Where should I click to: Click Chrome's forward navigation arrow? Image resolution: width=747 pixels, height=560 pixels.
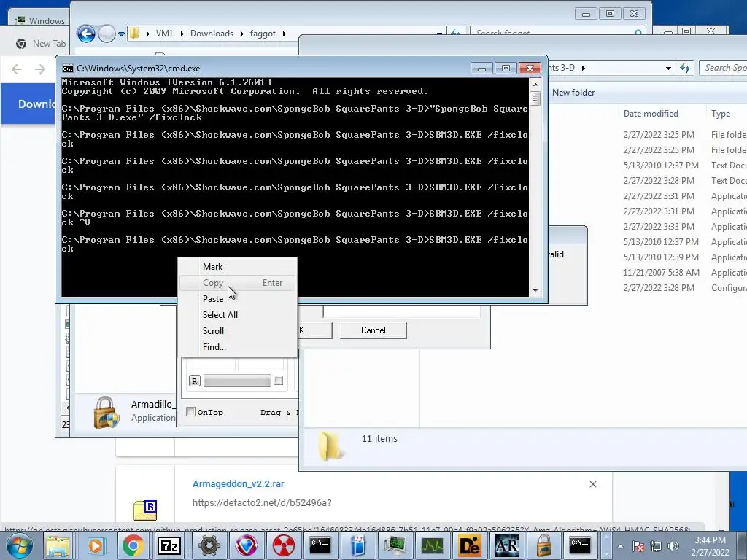tap(40, 69)
